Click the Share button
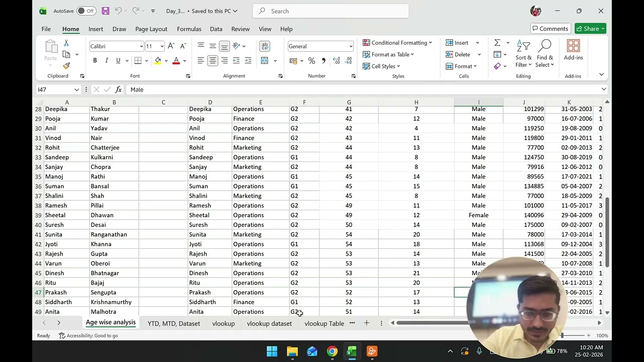This screenshot has width=644, height=362. [590, 29]
